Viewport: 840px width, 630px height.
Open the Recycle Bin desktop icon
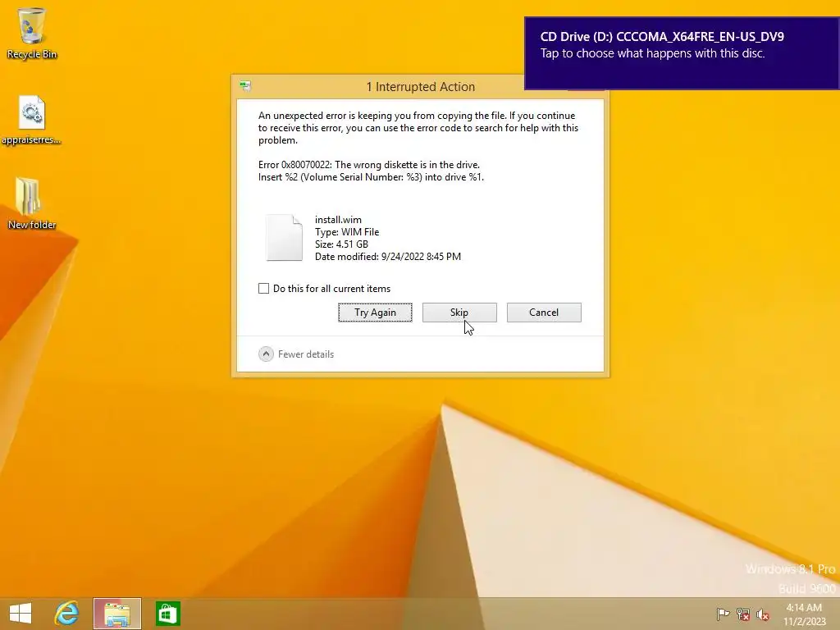32,33
